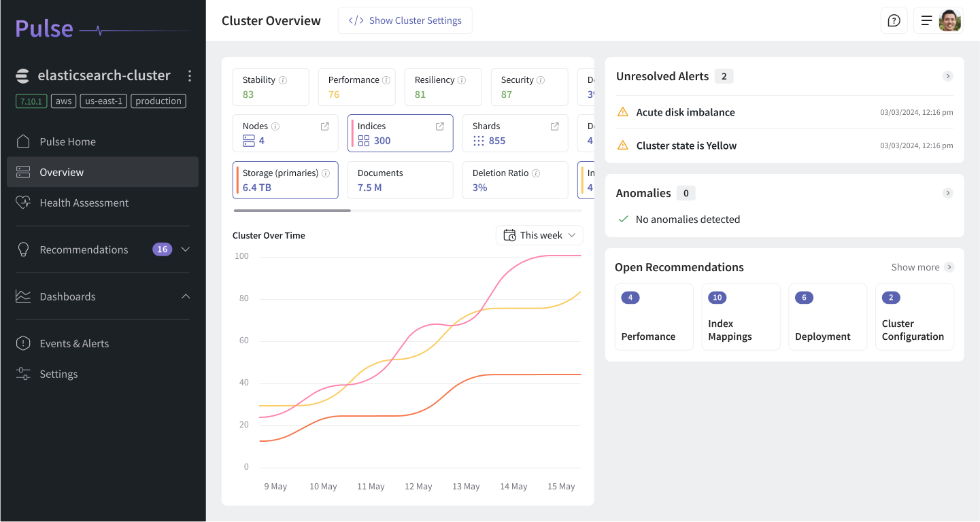Click the 7.10.1 version tag

click(31, 101)
